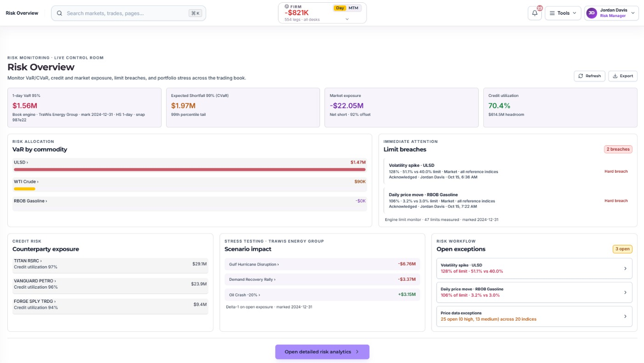Click Credit utilization 70.4% value
Image resolution: width=644 pixels, height=363 pixels.
pos(500,106)
